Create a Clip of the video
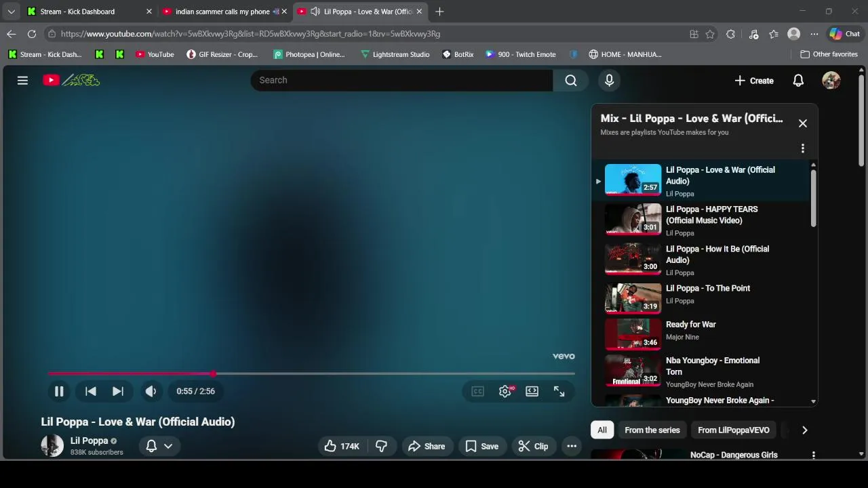Image resolution: width=868 pixels, height=488 pixels. [533, 446]
